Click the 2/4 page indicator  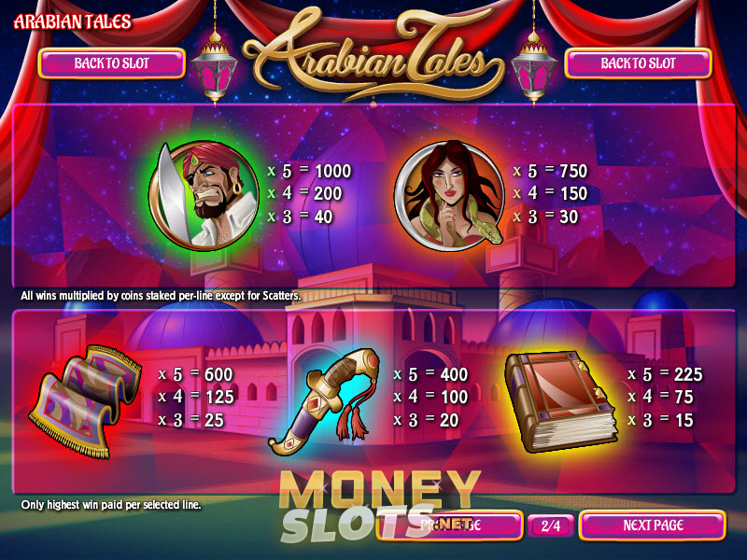[551, 525]
